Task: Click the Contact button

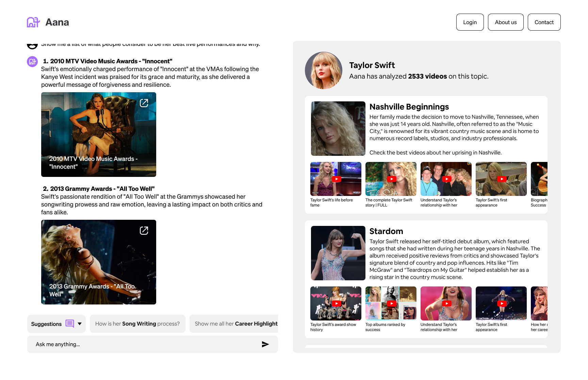Action: point(544,22)
